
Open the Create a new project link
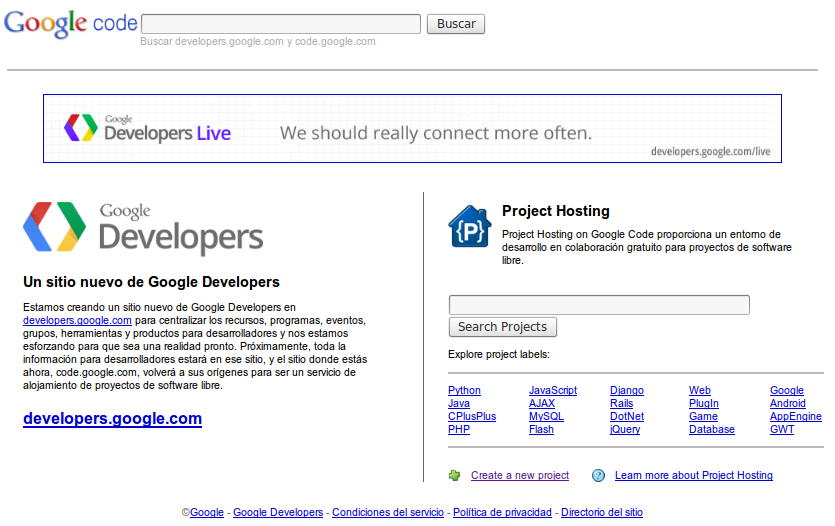[520, 475]
